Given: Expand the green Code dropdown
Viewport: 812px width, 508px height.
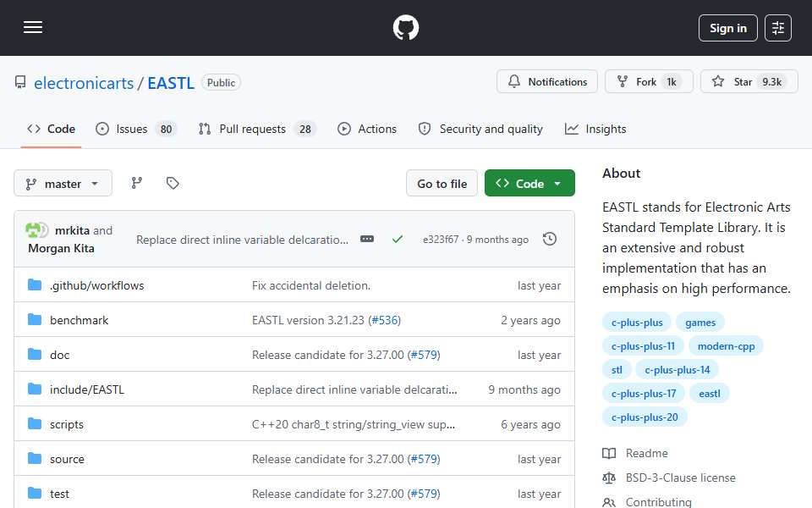Looking at the screenshot, I should point(529,184).
